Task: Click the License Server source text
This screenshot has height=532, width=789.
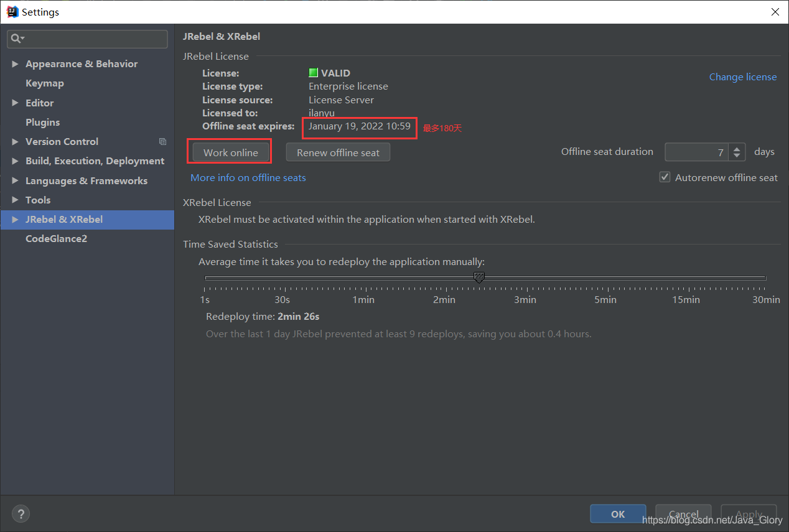Action: (342, 100)
